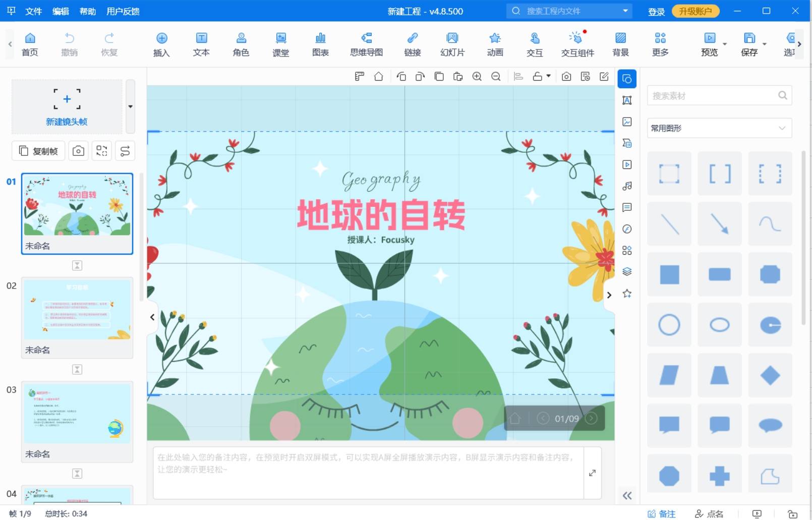Expand the 常用图形 shape category dropdown
Image resolution: width=812 pixels, height=520 pixels.
(x=781, y=128)
